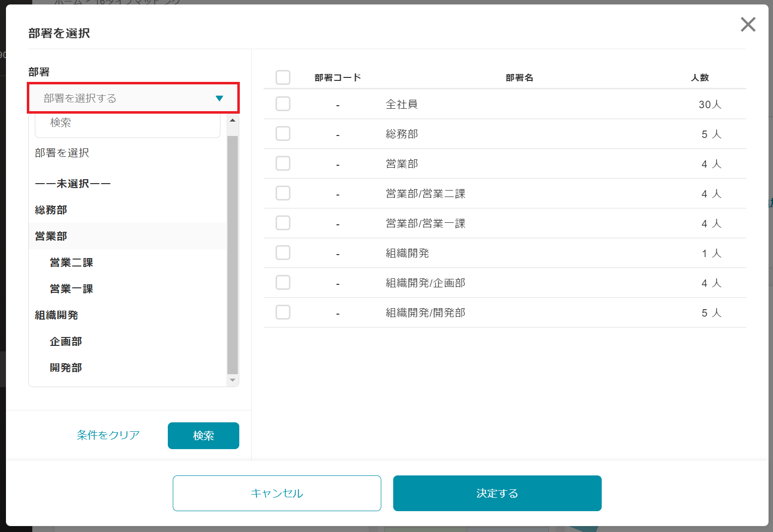The width and height of the screenshot is (773, 532).
Task: Choose 企画部 under 組織開発
Action: (x=66, y=341)
